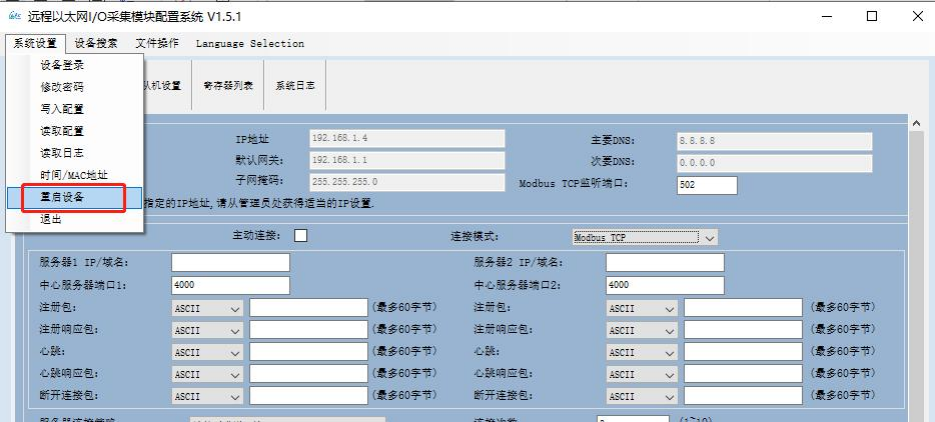The width and height of the screenshot is (935, 422).
Task: Click the 主要DNS field showing 8.8.8.8
Action: 775,141
